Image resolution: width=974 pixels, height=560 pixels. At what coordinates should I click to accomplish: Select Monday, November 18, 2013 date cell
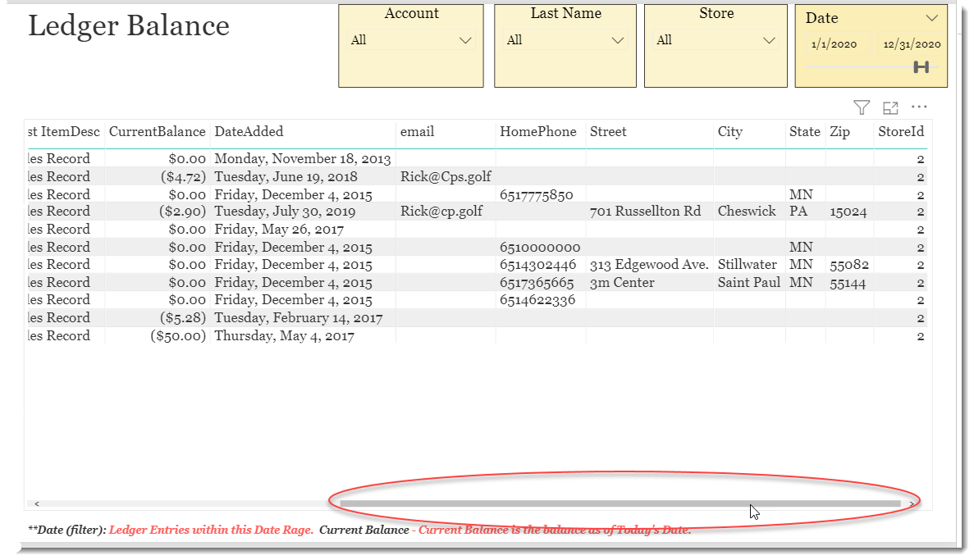coord(303,160)
